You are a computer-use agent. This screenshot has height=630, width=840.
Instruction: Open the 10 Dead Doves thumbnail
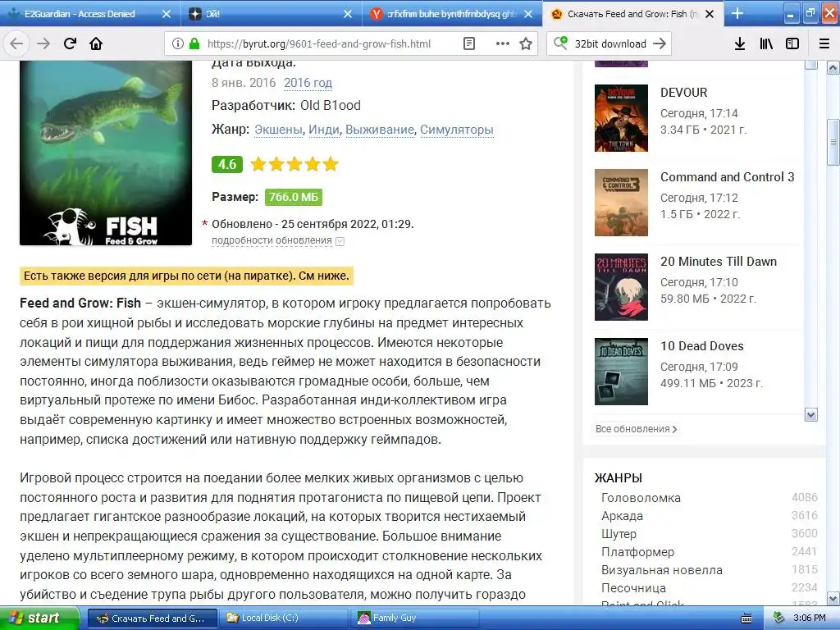[622, 372]
